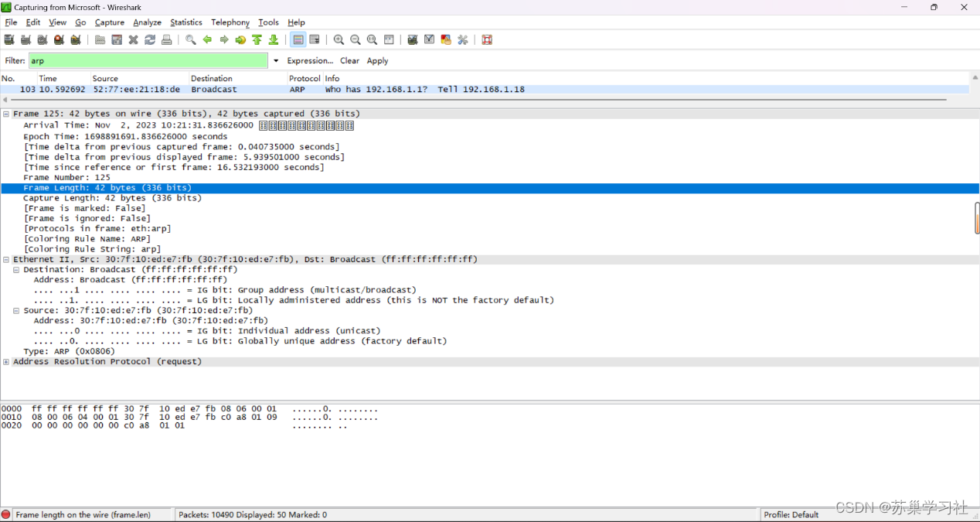Toggle packet list colorizing
This screenshot has width=980, height=522.
pyautogui.click(x=298, y=39)
